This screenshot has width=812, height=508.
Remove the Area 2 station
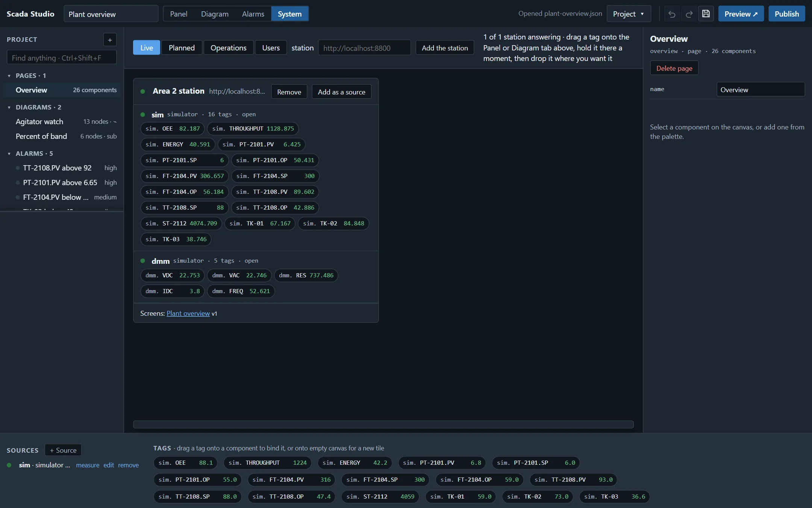(x=289, y=92)
